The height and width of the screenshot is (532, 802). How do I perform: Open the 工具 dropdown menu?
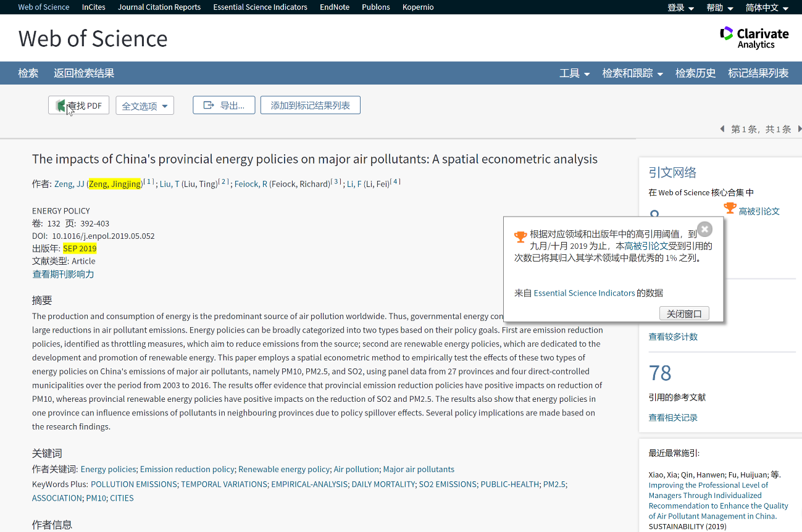574,73
